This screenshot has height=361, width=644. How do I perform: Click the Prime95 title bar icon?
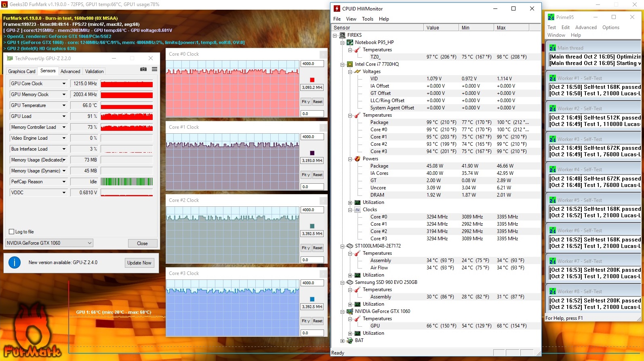[x=551, y=17]
